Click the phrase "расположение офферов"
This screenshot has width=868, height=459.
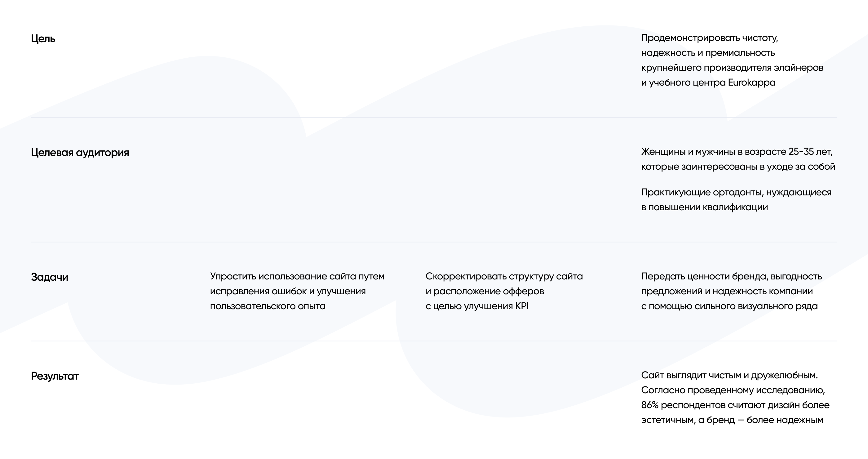click(x=488, y=292)
